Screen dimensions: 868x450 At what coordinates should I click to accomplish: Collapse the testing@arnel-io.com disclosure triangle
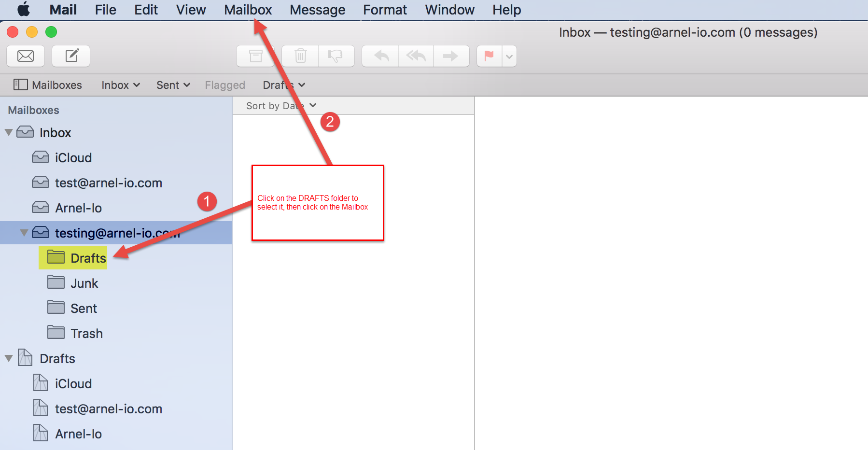24,233
